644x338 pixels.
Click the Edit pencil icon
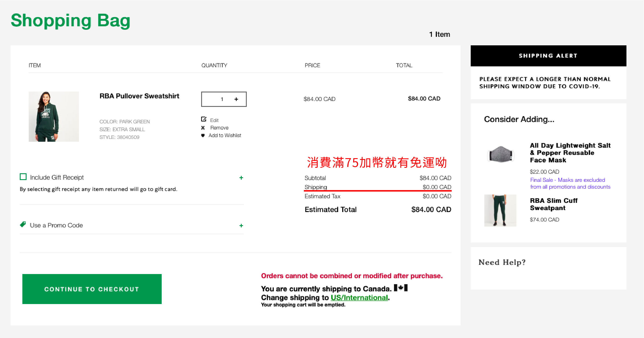point(204,119)
